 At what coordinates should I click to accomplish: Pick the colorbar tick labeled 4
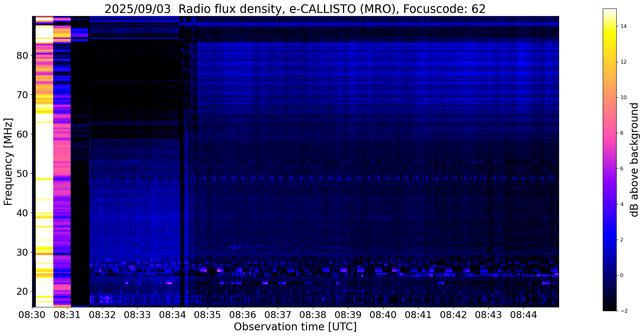(x=621, y=204)
